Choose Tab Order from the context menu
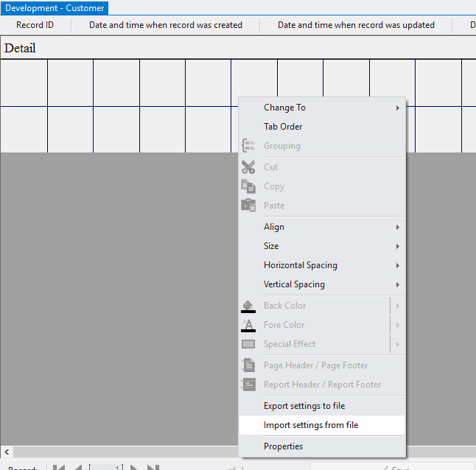Screen dimensions: 476x470 (x=283, y=127)
